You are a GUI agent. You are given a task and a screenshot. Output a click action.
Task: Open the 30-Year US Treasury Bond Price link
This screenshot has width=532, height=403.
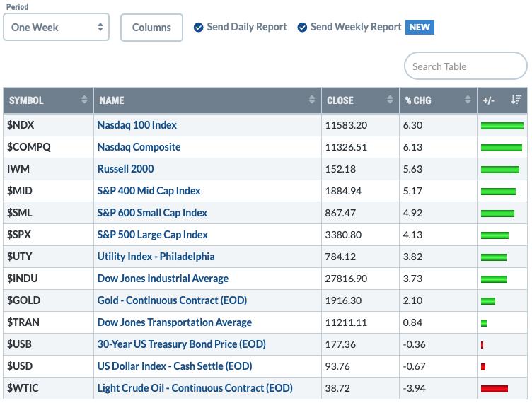pos(182,344)
